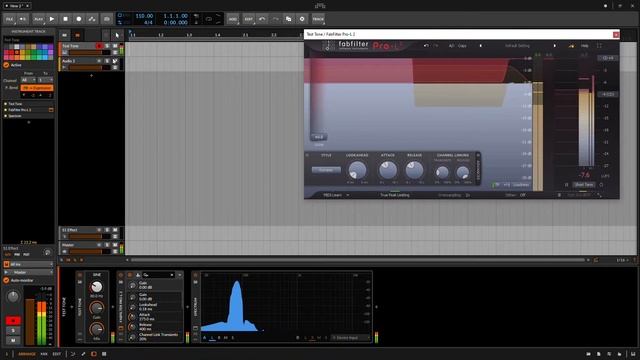Mute the Test Tone track
This screenshot has height=360, width=640.
(x=115, y=46)
